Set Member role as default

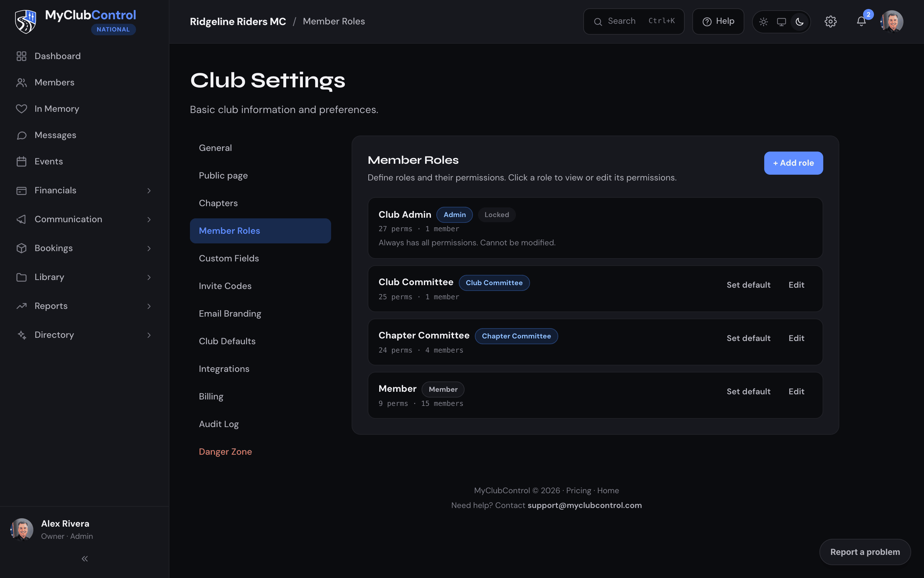point(749,391)
